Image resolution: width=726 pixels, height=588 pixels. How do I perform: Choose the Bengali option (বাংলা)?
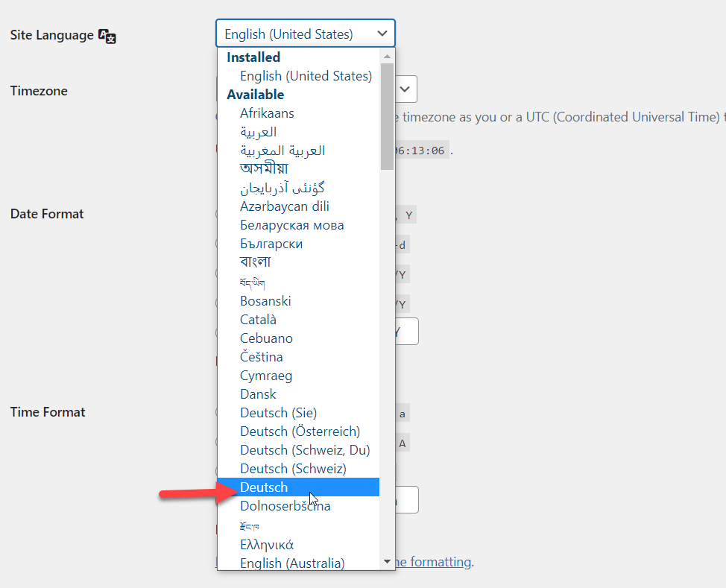pyautogui.click(x=255, y=262)
